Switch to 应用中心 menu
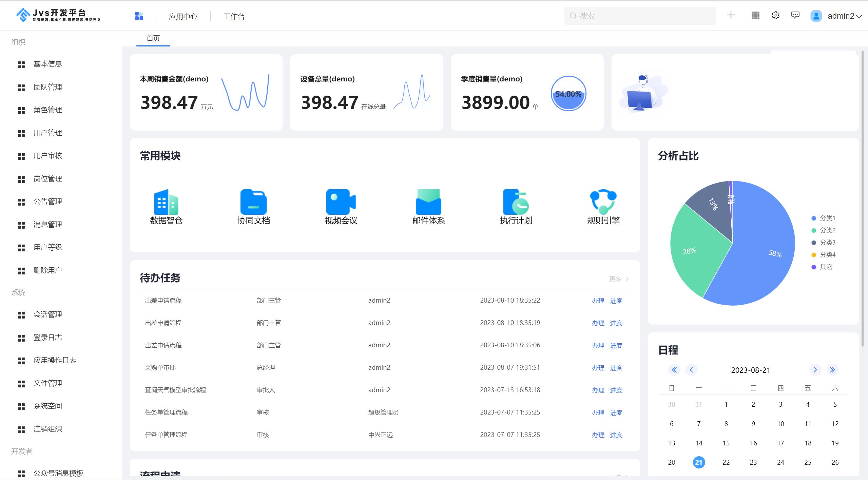 click(183, 16)
